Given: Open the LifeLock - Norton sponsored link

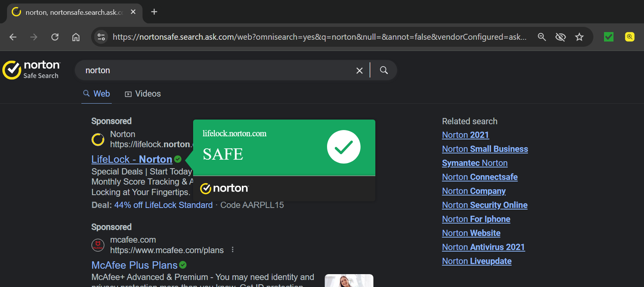Looking at the screenshot, I should click(132, 159).
